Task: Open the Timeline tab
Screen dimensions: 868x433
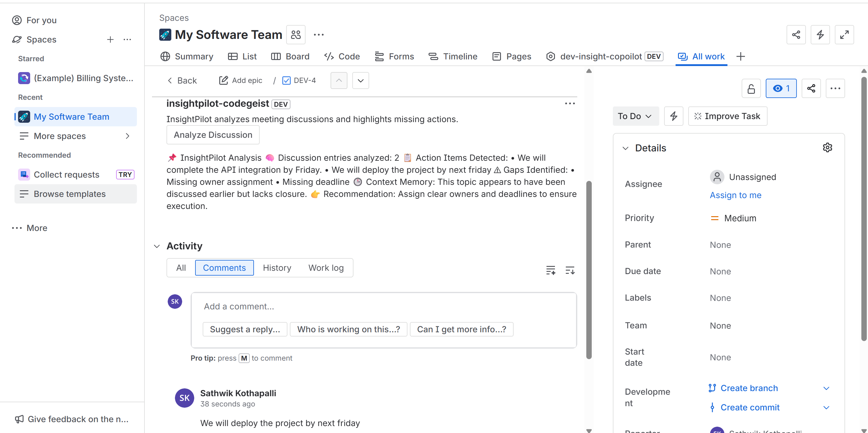Action: coord(453,56)
